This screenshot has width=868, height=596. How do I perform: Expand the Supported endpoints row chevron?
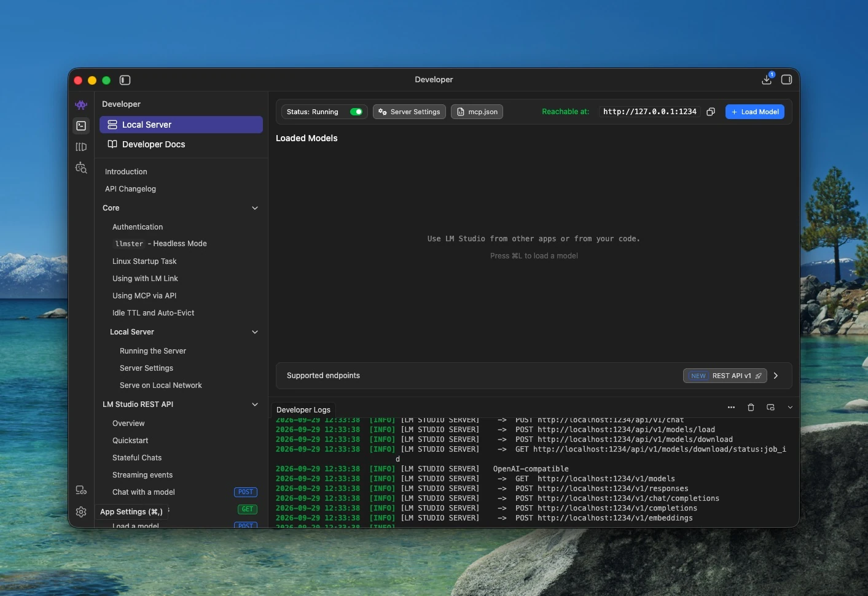(x=776, y=376)
